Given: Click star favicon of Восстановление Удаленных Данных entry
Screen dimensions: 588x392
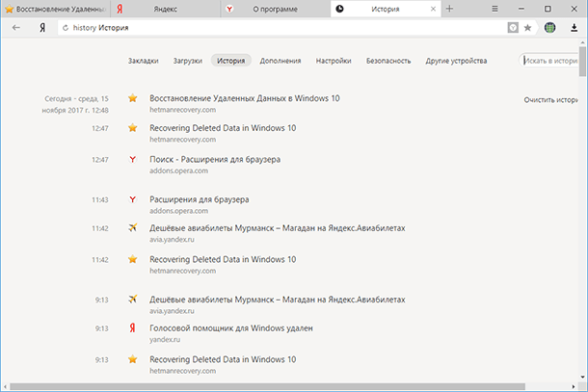Looking at the screenshot, I should (x=132, y=98).
